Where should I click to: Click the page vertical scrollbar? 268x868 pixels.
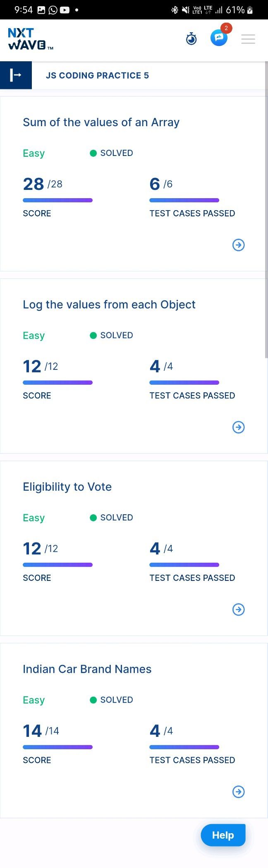tap(266, 209)
